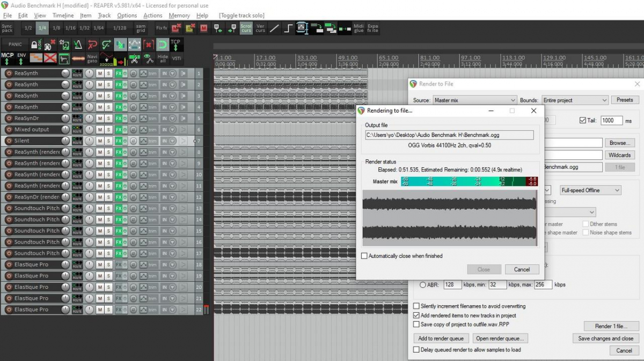Toggle the MCP mixer panel icon
This screenshot has height=361, width=644.
point(8,58)
